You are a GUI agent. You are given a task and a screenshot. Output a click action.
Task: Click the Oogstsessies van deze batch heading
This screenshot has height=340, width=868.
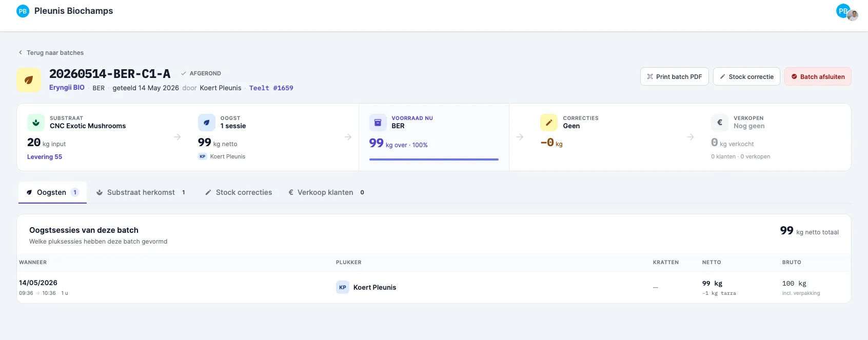pos(84,230)
